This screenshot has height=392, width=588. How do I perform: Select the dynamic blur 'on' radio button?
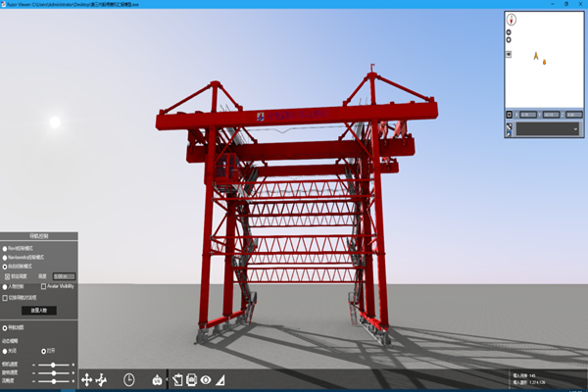[43, 349]
